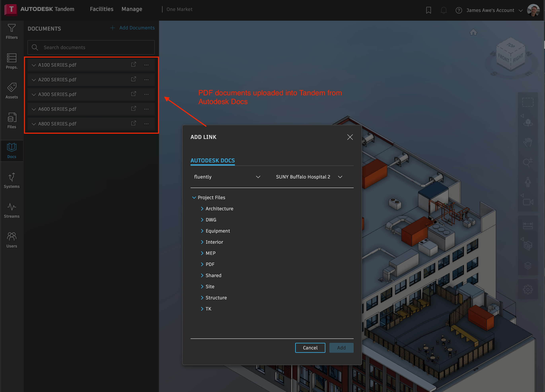Collapse the Project Files tree node
Image resolution: width=545 pixels, height=392 pixels.
(194, 197)
